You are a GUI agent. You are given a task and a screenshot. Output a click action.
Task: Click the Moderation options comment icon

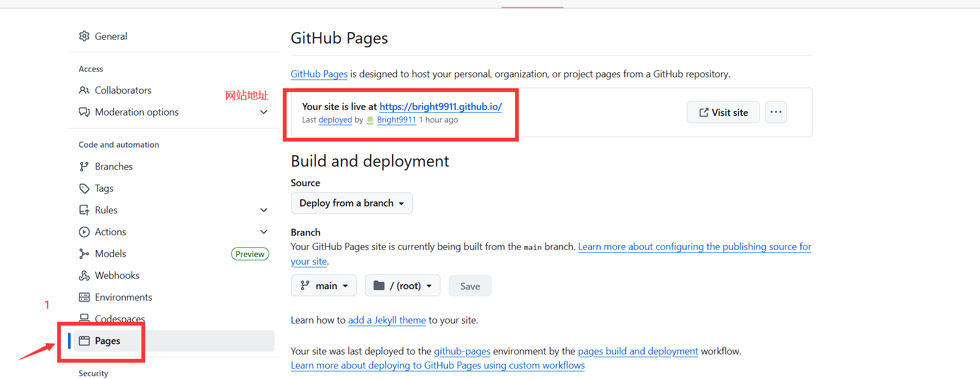(x=84, y=112)
